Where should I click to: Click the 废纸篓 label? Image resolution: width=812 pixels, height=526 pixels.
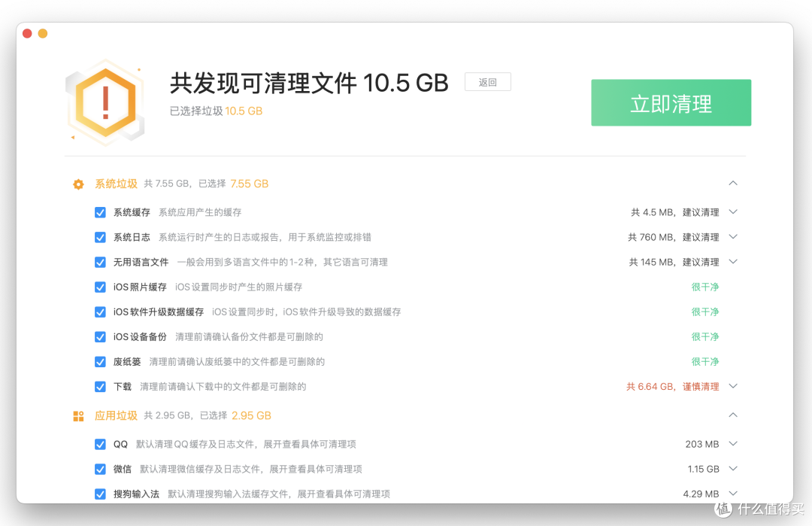(127, 362)
